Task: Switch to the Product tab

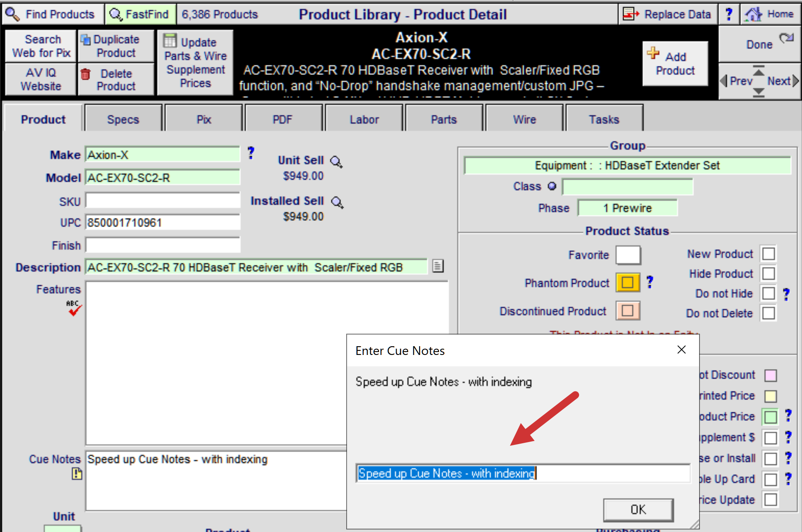Action: coord(43,120)
